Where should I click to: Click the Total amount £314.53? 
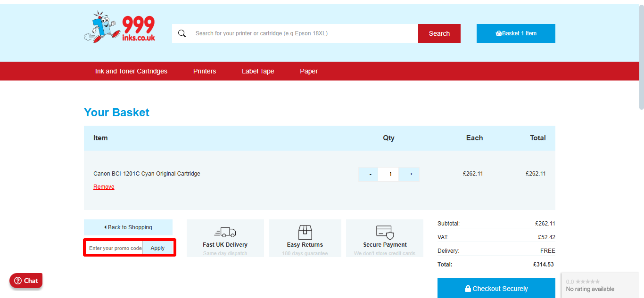[x=544, y=265]
